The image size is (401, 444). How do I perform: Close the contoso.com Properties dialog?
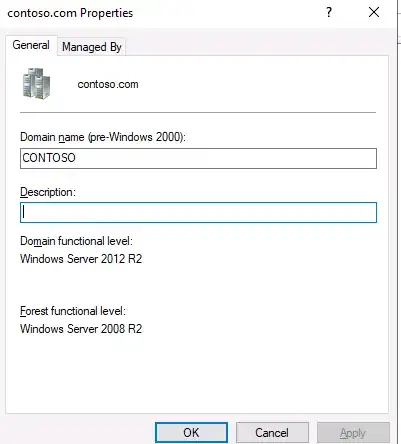pyautogui.click(x=374, y=13)
